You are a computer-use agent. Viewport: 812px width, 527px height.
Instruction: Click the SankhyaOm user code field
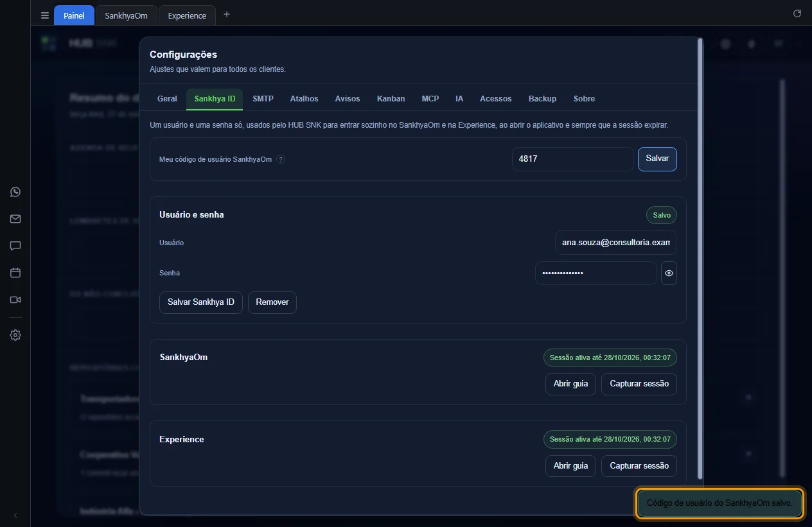coord(573,159)
